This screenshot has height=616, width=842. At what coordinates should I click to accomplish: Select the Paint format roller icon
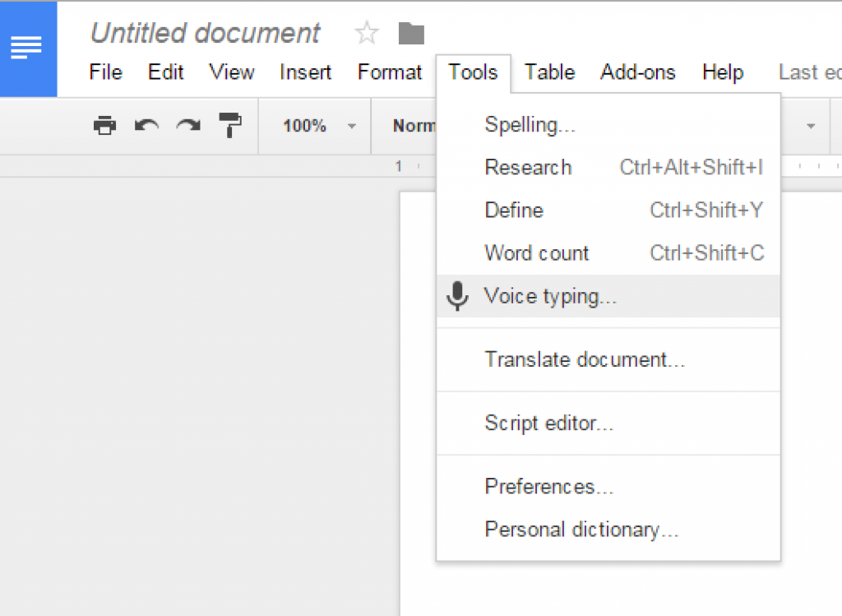pos(230,126)
